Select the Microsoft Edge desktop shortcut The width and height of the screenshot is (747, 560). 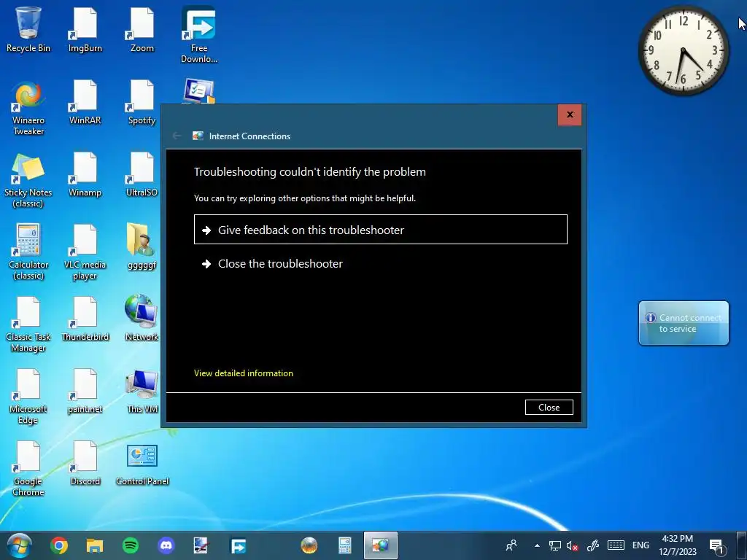(x=28, y=397)
